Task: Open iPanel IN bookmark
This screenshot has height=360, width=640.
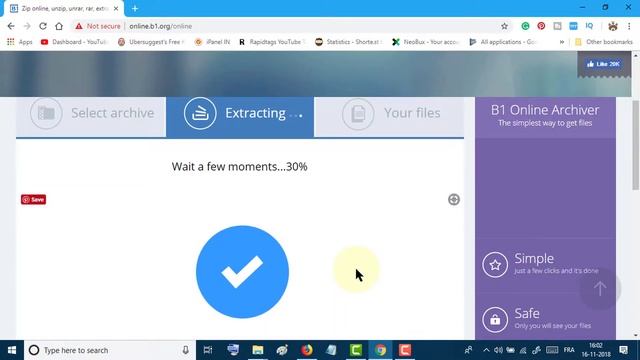Action: [x=212, y=42]
